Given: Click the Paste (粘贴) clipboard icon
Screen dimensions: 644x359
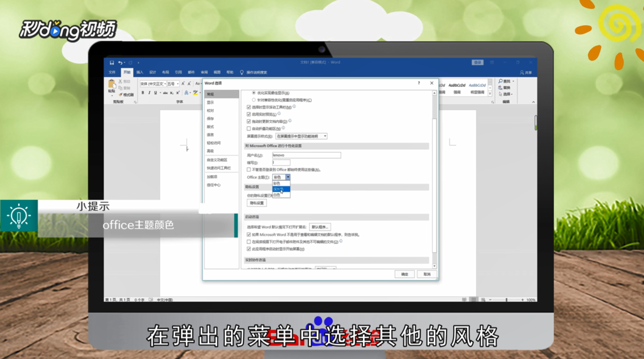Looking at the screenshot, I should click(x=112, y=84).
